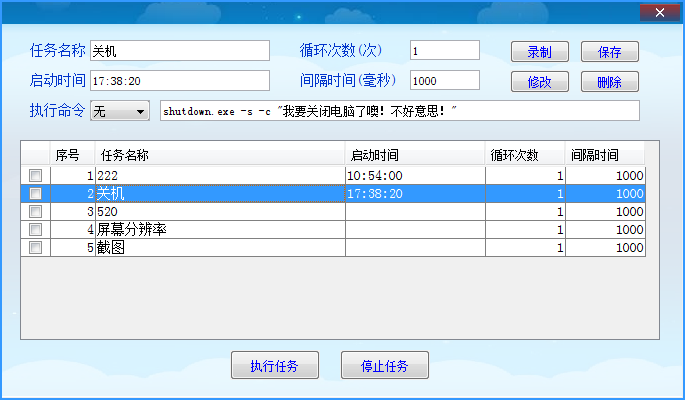
Task: Tick the checkbox for task 222
Action: tap(35, 176)
